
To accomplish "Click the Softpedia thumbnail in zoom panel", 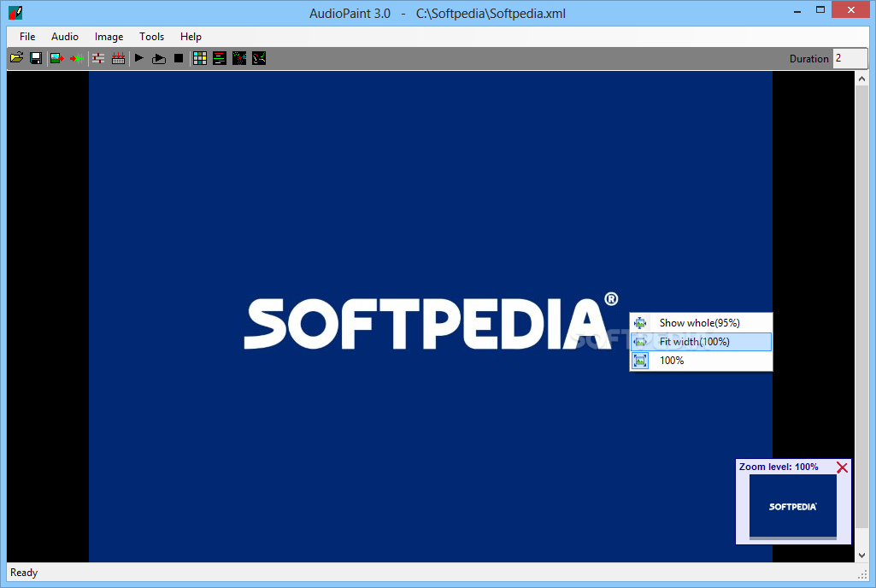I will tap(793, 506).
